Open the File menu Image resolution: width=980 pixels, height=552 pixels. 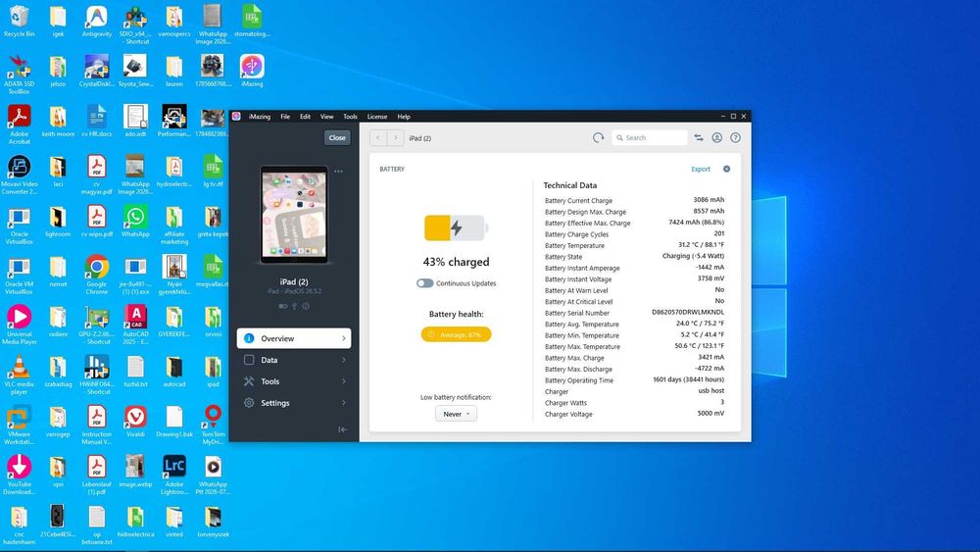pos(285,117)
